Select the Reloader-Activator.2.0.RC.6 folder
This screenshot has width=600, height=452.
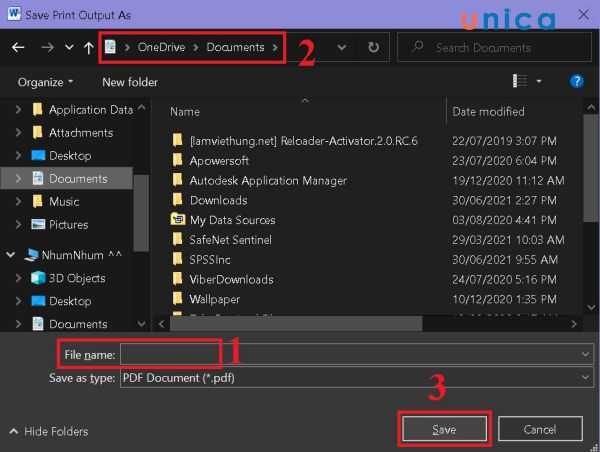point(303,141)
